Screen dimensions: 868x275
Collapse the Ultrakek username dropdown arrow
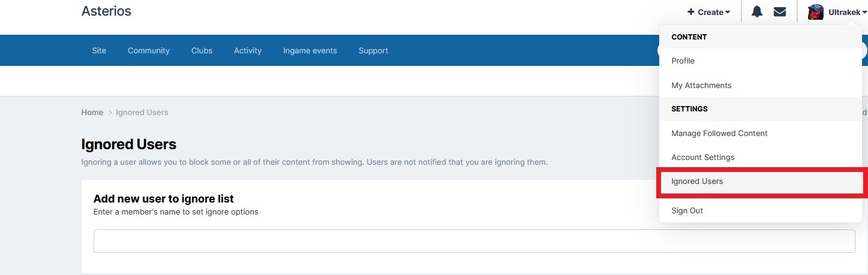[x=865, y=13]
